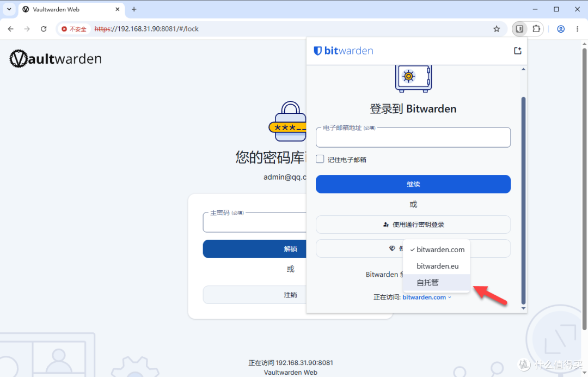
Task: Toggle the remember email checkbox
Action: tap(320, 159)
